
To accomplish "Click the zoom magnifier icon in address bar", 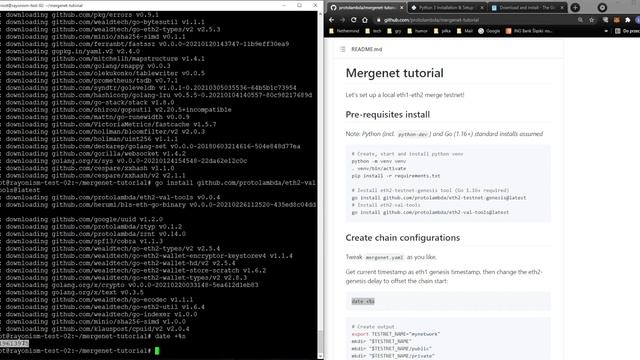I will click(x=580, y=20).
